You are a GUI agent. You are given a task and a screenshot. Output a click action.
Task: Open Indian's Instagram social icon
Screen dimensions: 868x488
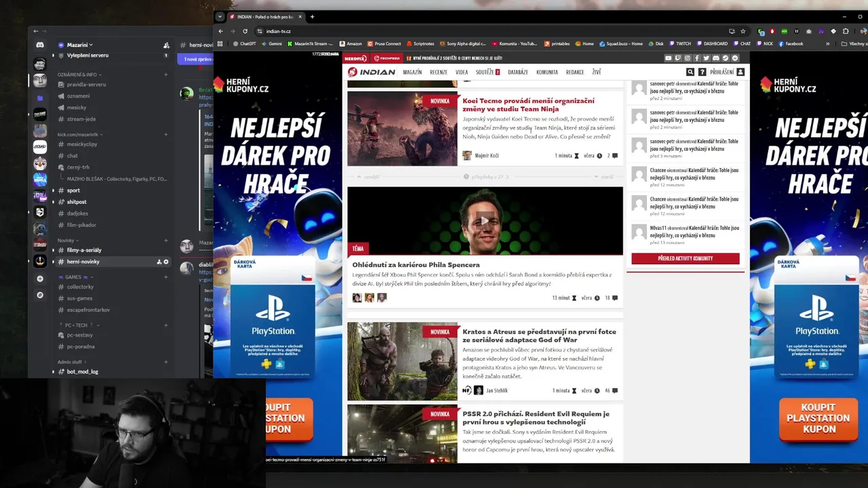point(687,58)
